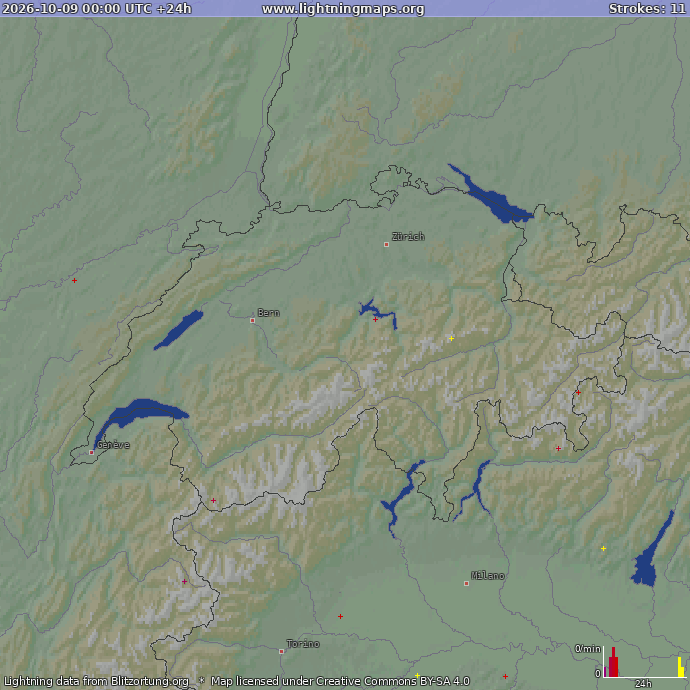Viewport: 690px width, 690px height.
Task: Select the red stroke at bottom left of histogram
Action: click(505, 676)
